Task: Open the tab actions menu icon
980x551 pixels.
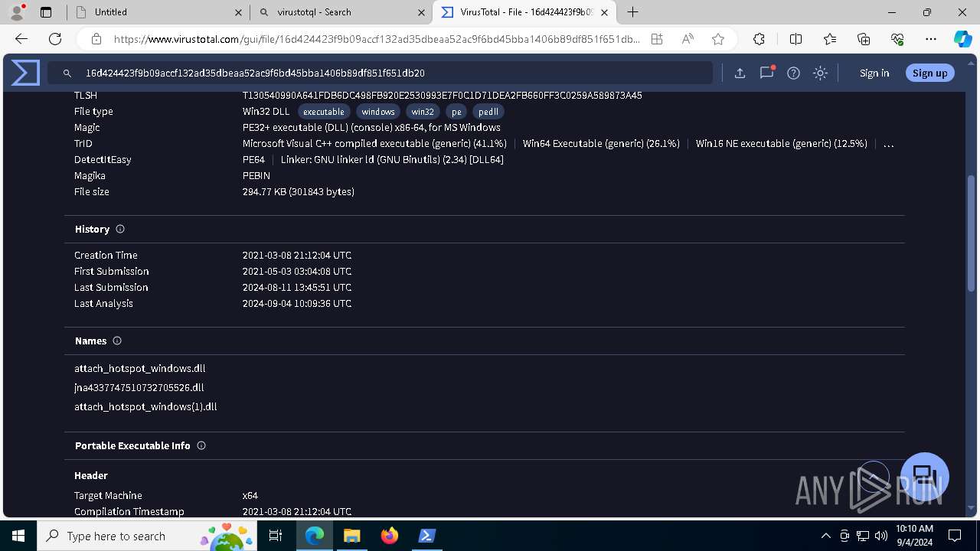Action: (x=46, y=12)
